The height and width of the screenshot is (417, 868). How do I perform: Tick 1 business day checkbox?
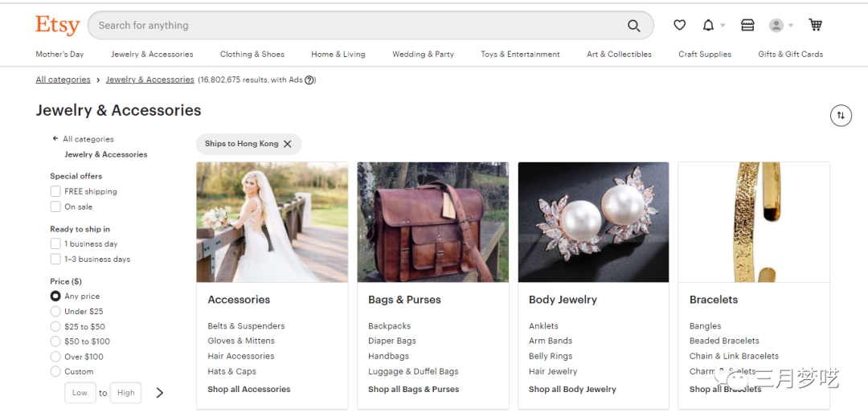tap(55, 243)
